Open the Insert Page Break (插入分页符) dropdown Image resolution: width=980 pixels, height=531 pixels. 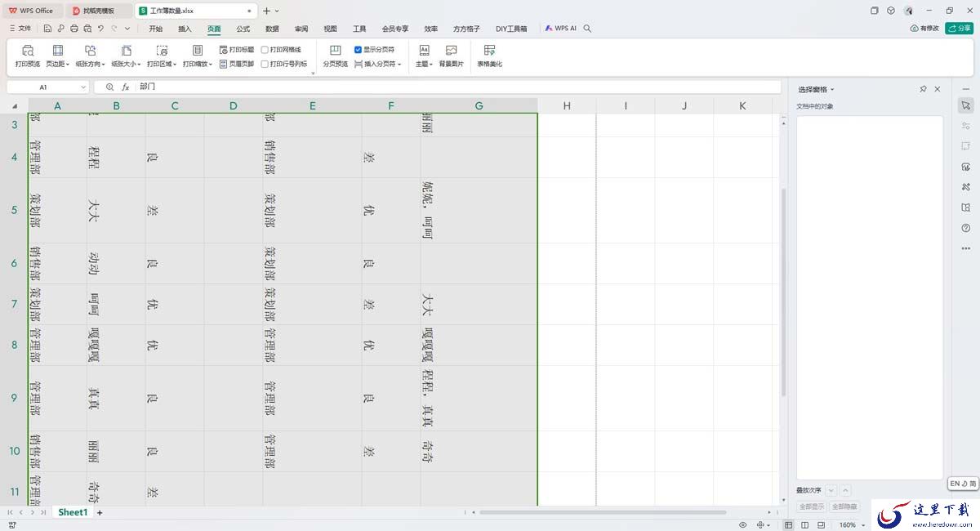click(x=377, y=64)
